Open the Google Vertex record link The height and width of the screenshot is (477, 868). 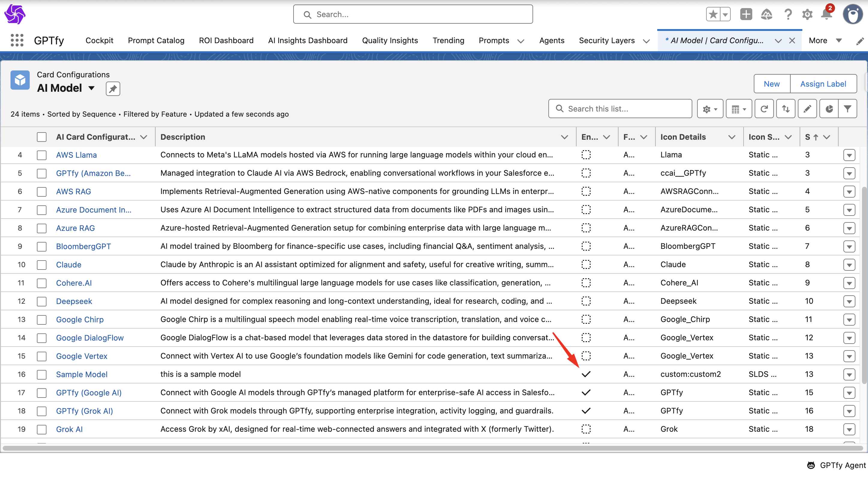[x=82, y=356]
